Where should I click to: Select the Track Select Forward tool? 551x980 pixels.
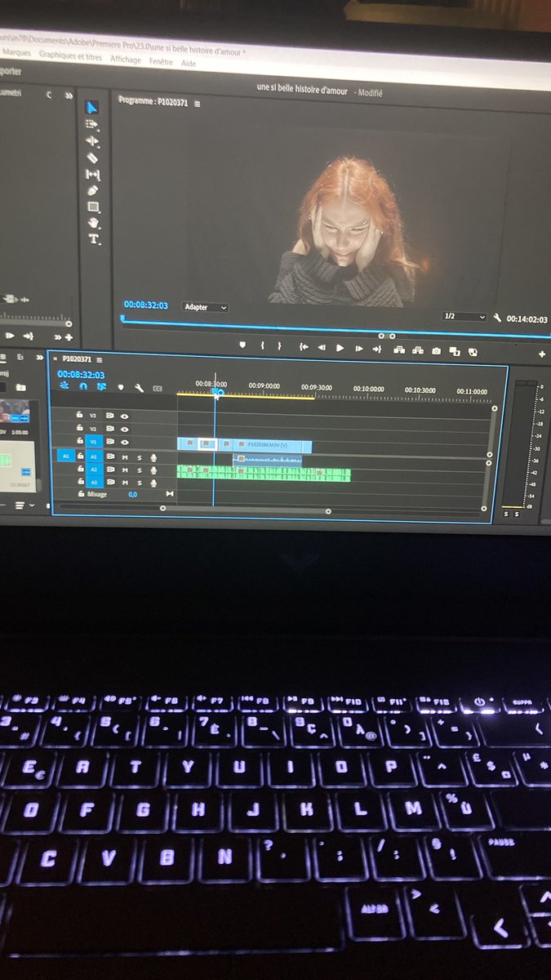tap(92, 125)
